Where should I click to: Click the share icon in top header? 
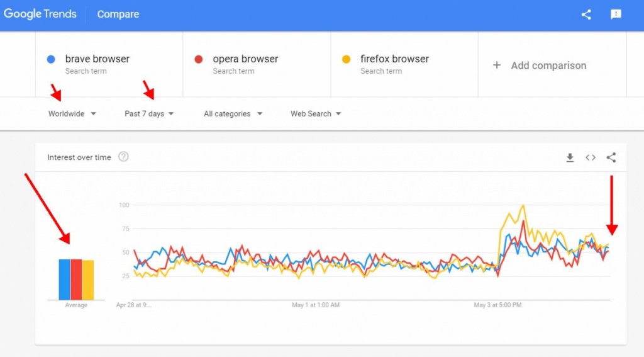point(586,14)
